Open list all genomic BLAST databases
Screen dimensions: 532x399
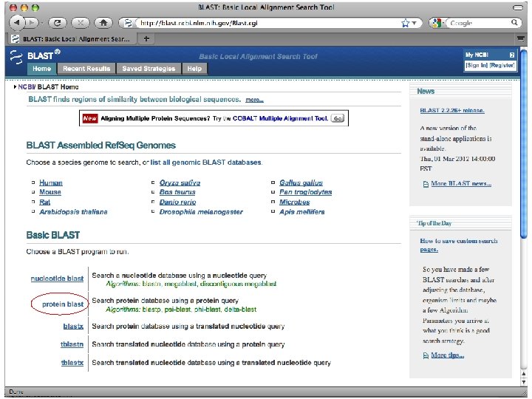[206, 162]
